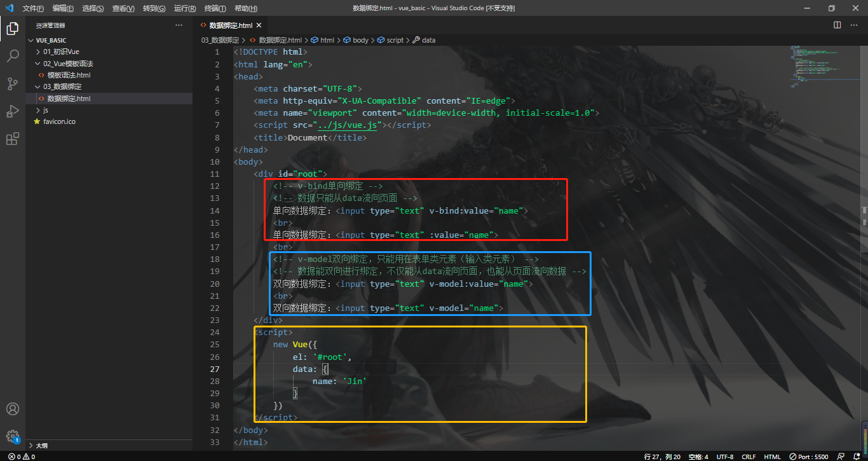Open the editor More Actions ellipsis
Image resolution: width=868 pixels, height=461 pixels.
(853, 25)
